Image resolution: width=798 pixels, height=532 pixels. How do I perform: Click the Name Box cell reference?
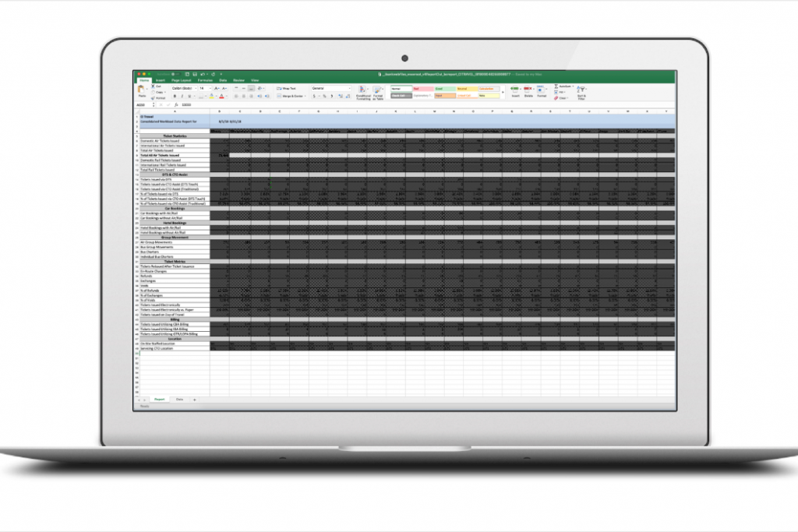pos(143,105)
